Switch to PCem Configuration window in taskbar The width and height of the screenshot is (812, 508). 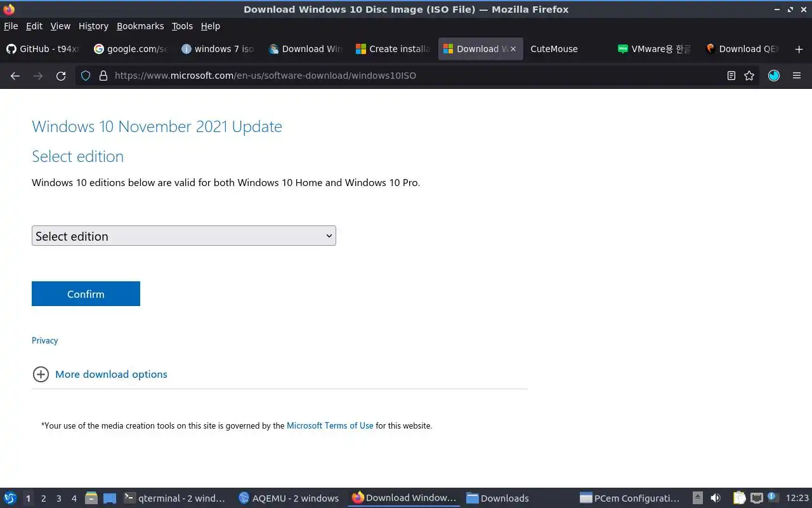[x=631, y=498]
